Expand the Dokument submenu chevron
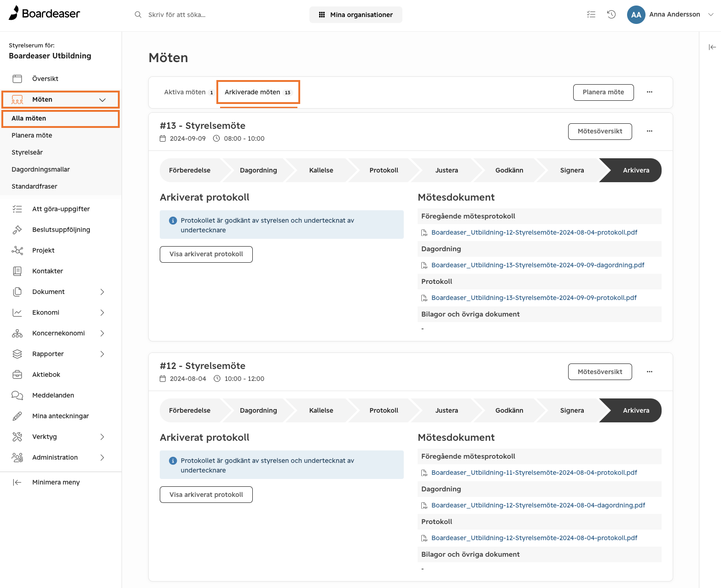 (102, 292)
